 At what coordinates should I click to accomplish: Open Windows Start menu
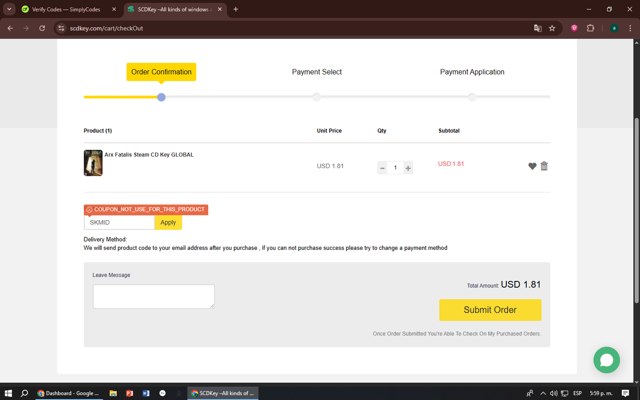tap(8, 393)
